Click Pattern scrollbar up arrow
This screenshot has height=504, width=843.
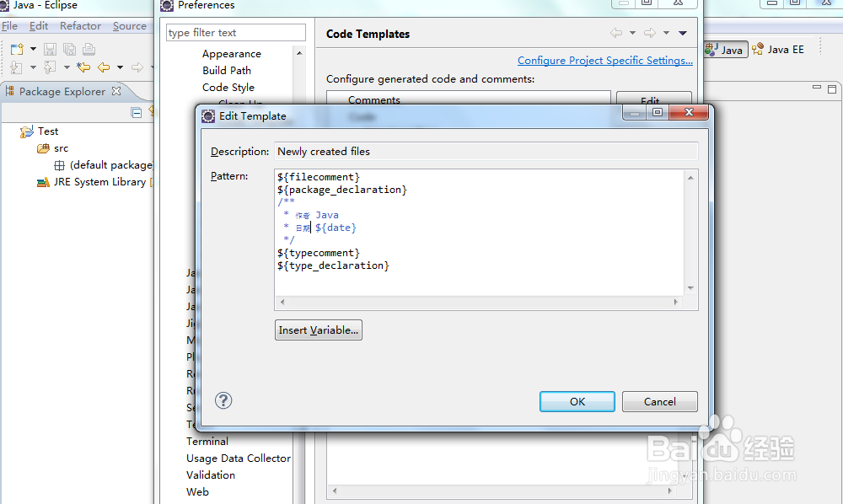point(691,177)
